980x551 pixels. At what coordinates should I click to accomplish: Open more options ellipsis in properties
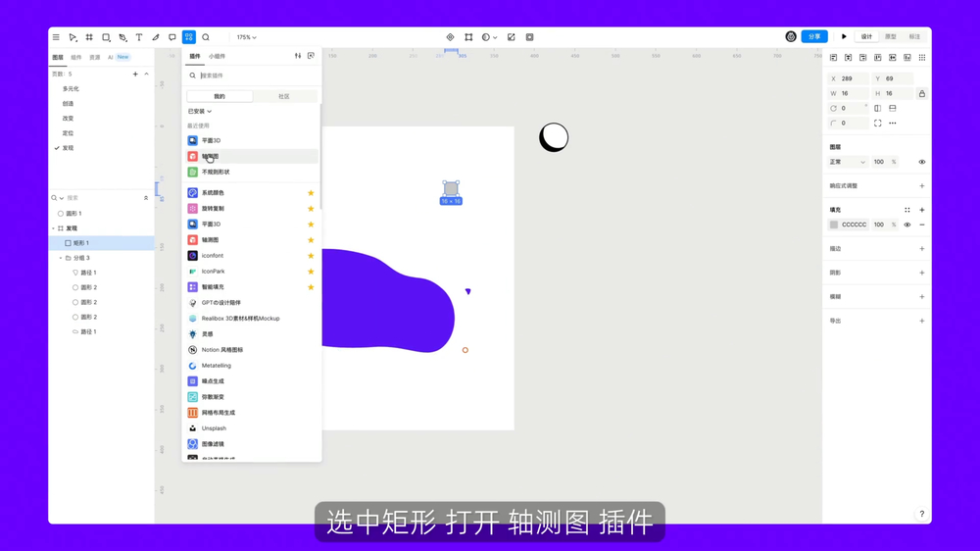click(893, 124)
